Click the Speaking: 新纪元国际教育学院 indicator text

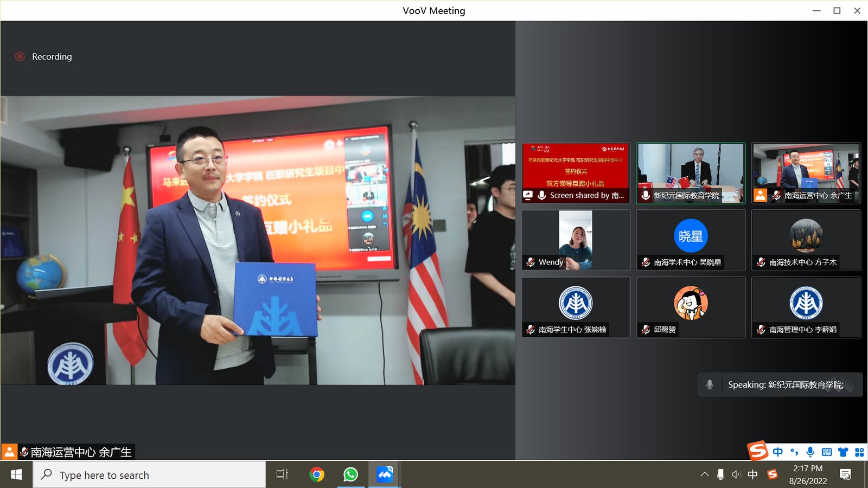[786, 384]
